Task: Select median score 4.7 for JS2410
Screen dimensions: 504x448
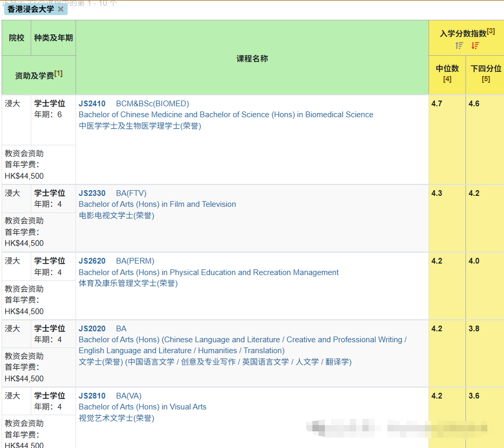Action: (x=436, y=104)
